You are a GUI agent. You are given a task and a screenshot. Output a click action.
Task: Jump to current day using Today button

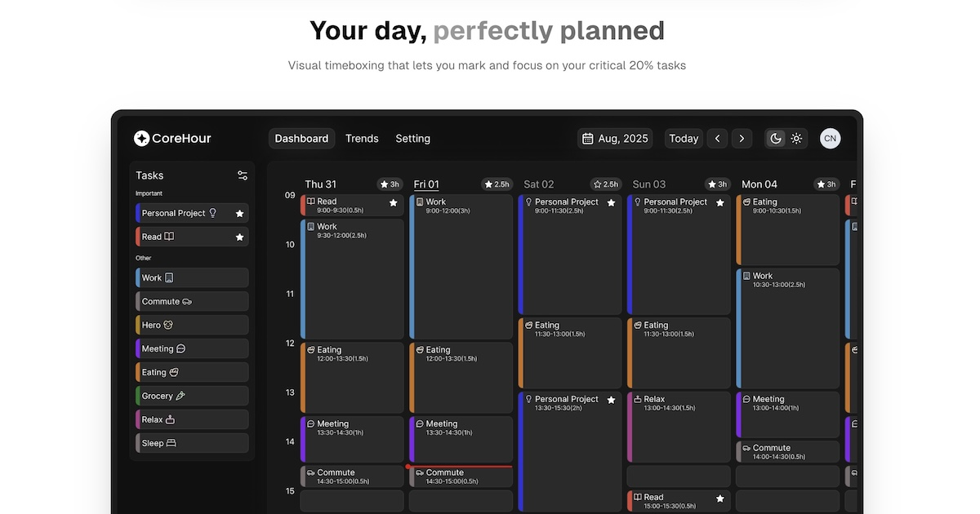(683, 138)
